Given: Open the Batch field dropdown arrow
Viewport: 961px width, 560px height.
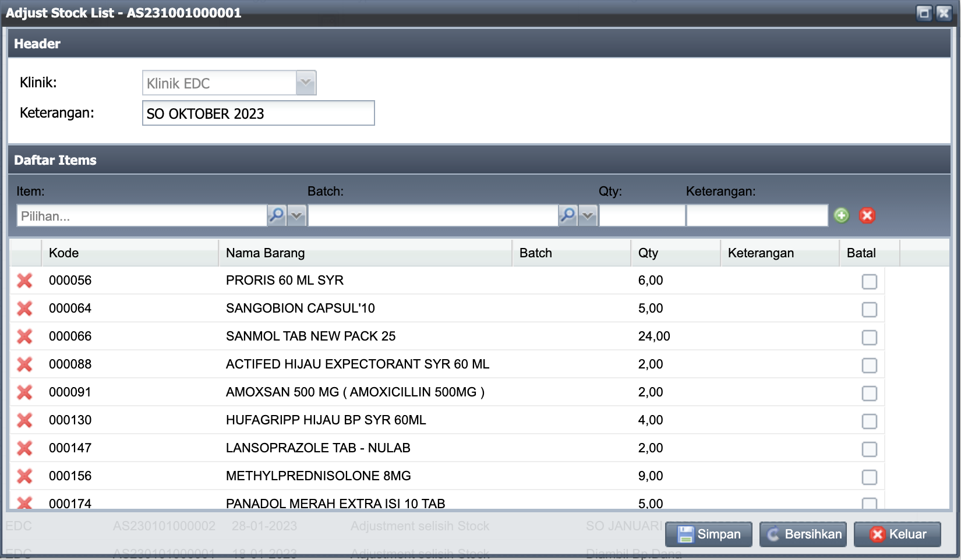Looking at the screenshot, I should click(x=588, y=215).
